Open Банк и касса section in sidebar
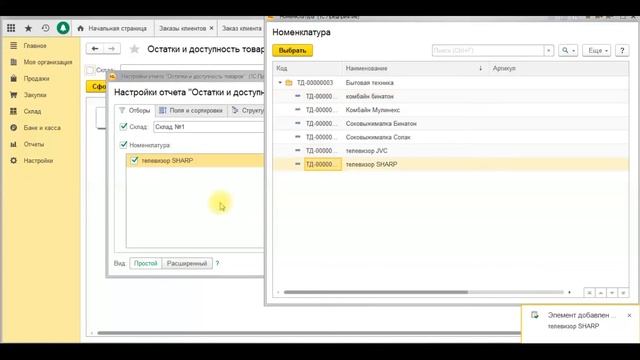The image size is (640, 360). 41,128
